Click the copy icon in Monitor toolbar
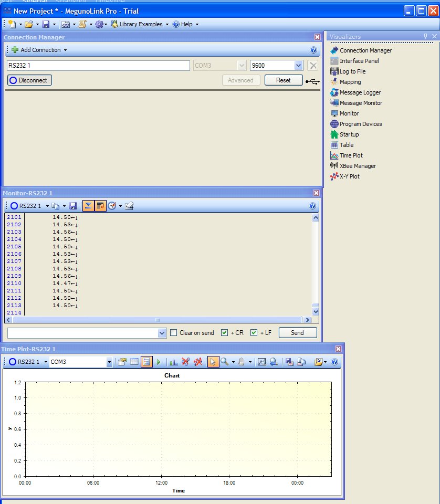The image size is (440, 504). click(56, 206)
